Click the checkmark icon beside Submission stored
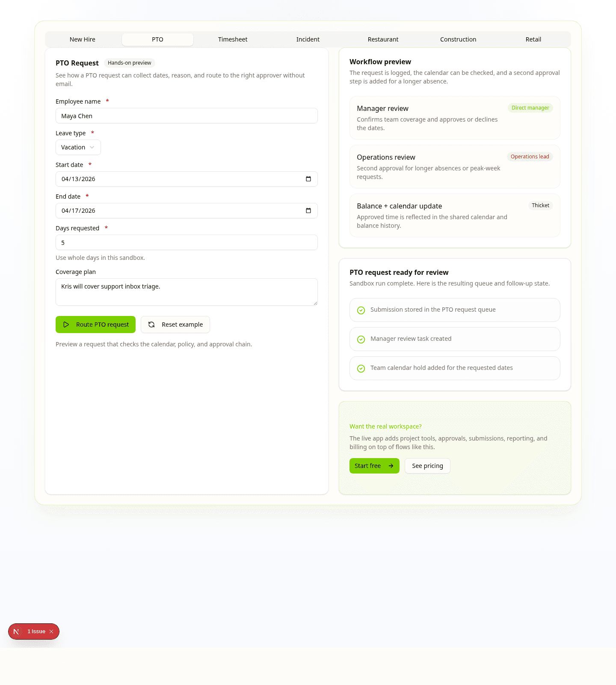Image resolution: width=616 pixels, height=685 pixels. (361, 310)
